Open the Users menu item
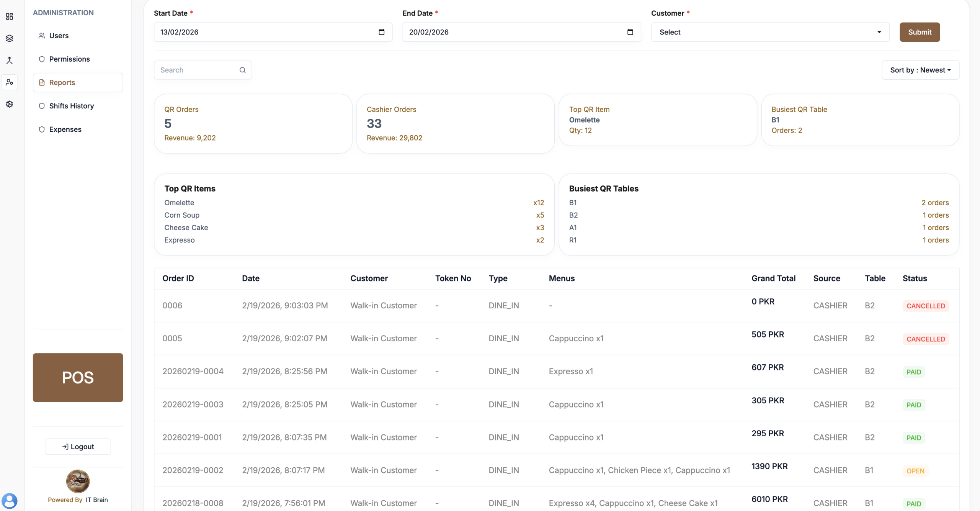This screenshot has width=980, height=511. click(x=59, y=36)
